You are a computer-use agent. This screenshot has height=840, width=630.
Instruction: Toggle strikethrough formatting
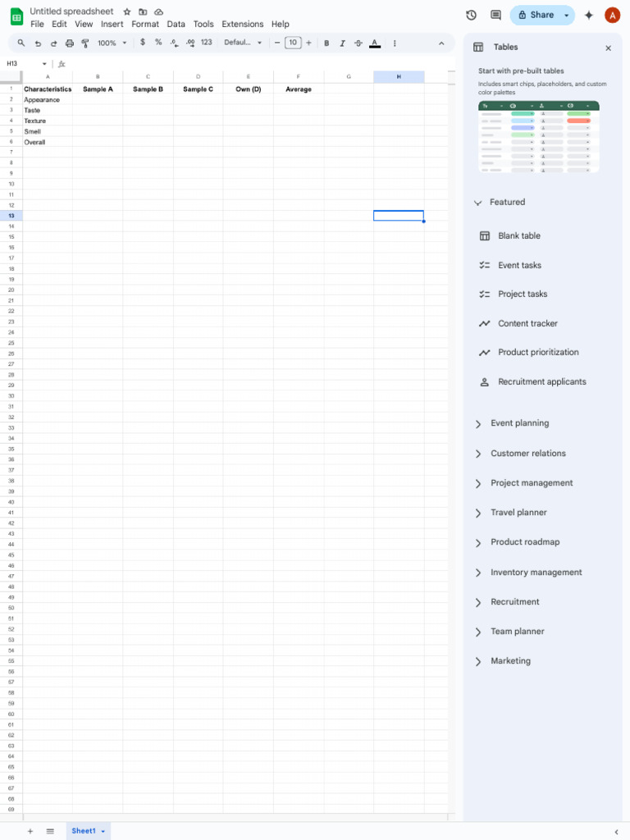pos(358,43)
